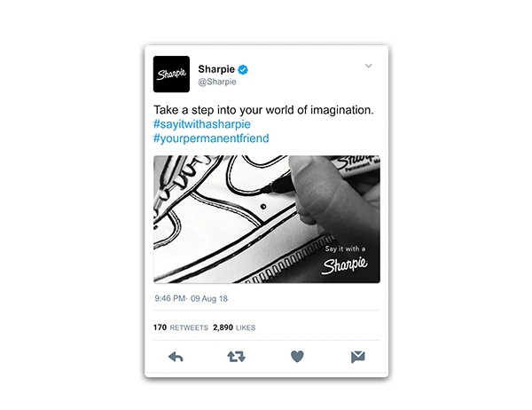Image resolution: width=532 pixels, height=410 pixels.
Task: View the 170 retweets list
Action: (181, 327)
